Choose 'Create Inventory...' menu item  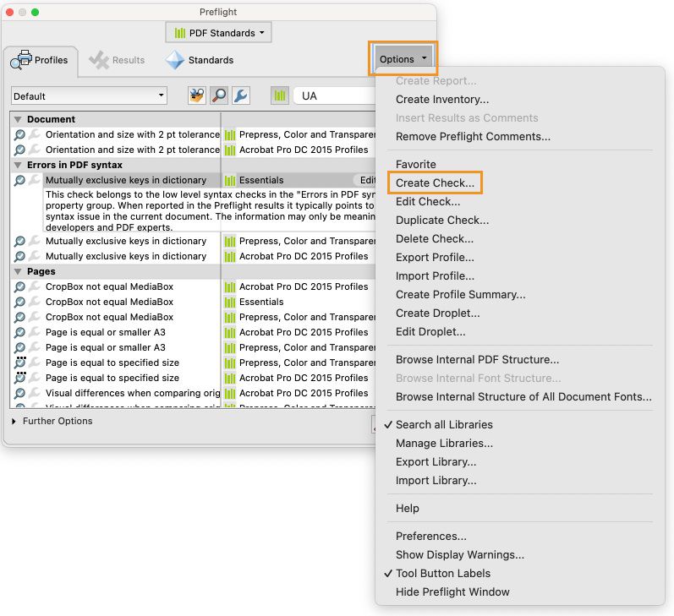pyautogui.click(x=442, y=99)
